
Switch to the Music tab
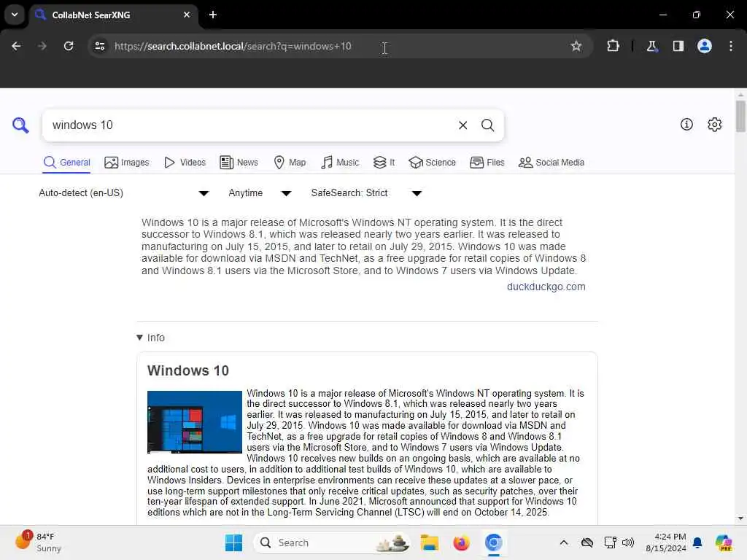[340, 163]
